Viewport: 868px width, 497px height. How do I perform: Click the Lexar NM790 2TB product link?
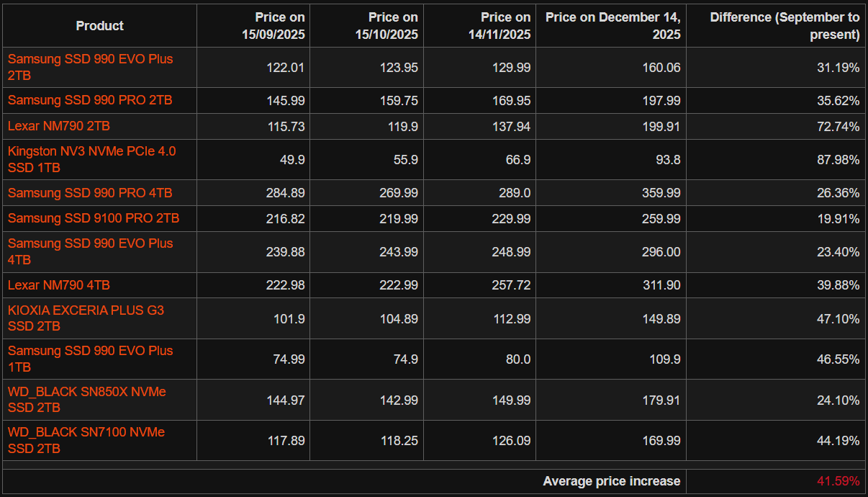[x=59, y=126]
